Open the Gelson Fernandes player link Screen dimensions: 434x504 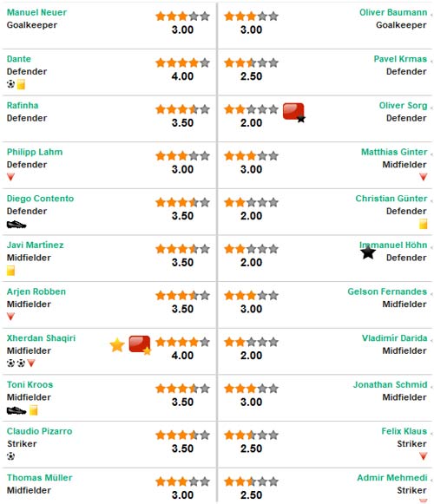[387, 291]
